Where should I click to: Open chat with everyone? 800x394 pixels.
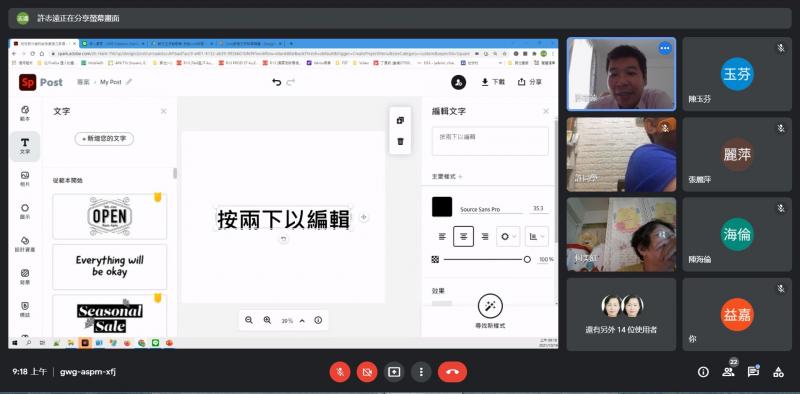tap(753, 372)
